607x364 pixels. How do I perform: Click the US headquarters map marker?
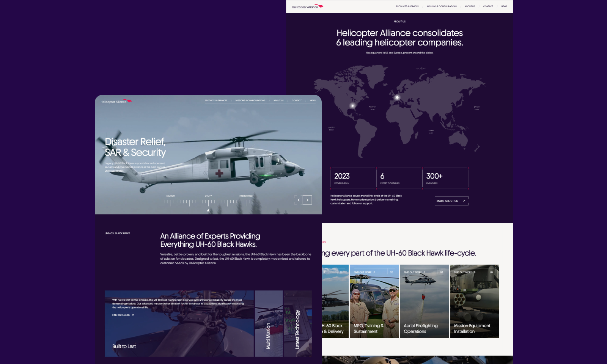point(353,106)
